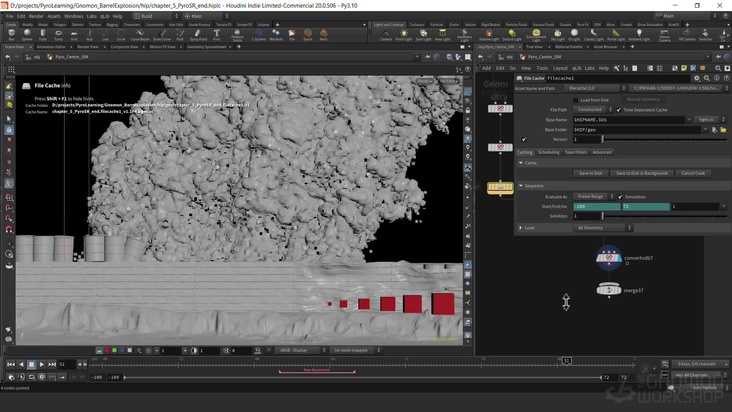This screenshot has width=732, height=412.
Task: Collapse the Sequence section
Action: [521, 186]
